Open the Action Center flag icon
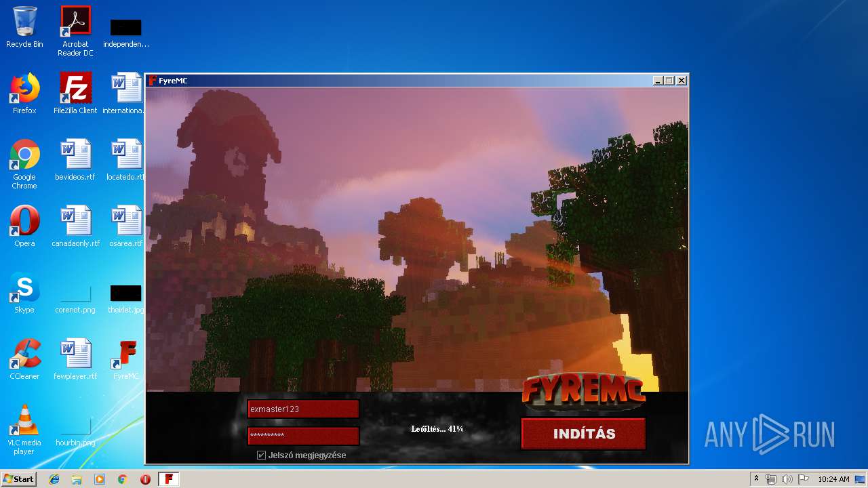 point(804,479)
